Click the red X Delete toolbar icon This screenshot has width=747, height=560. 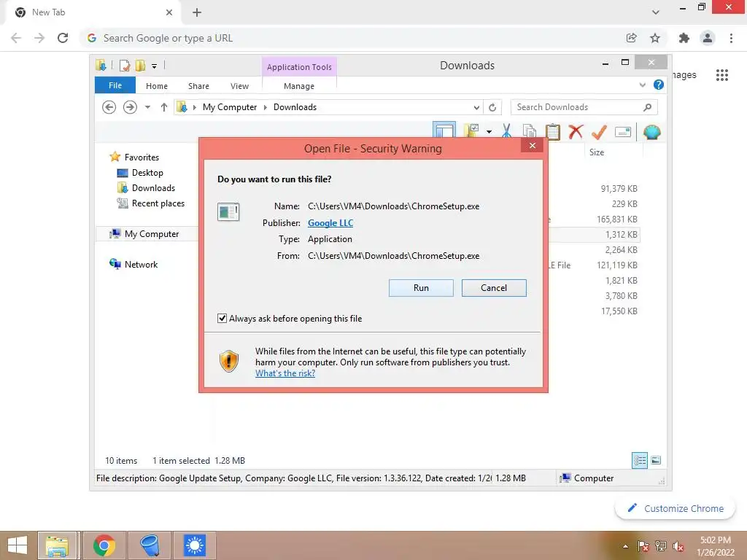(576, 131)
